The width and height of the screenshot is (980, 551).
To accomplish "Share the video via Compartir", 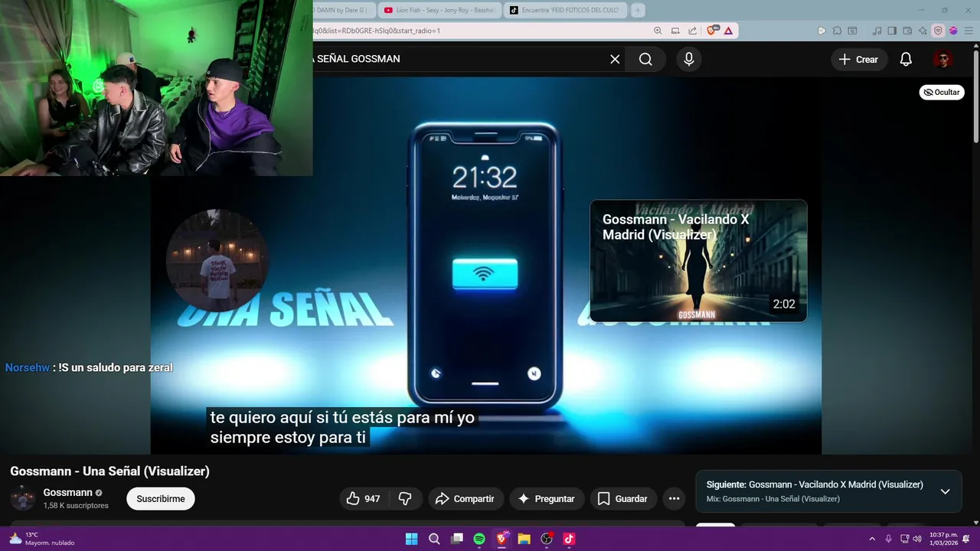I will (x=465, y=498).
